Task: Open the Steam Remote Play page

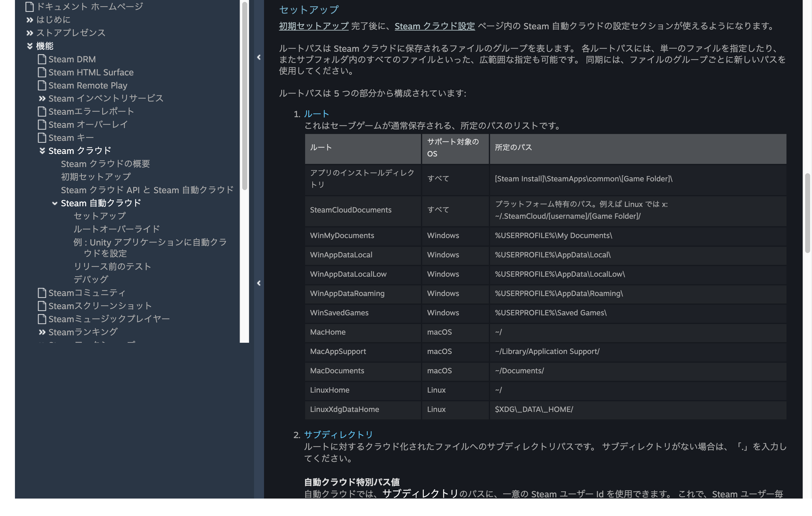Action: coord(88,86)
